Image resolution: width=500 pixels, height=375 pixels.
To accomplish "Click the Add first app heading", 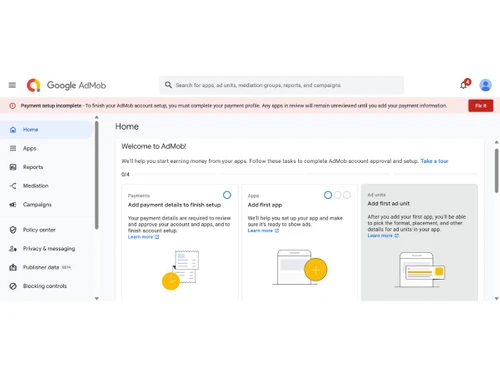I will (x=265, y=205).
